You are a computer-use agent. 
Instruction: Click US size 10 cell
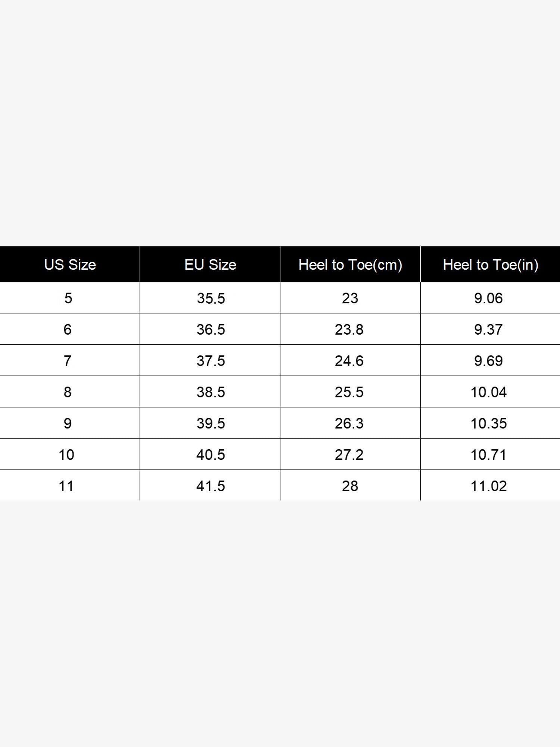pyautogui.click(x=70, y=455)
